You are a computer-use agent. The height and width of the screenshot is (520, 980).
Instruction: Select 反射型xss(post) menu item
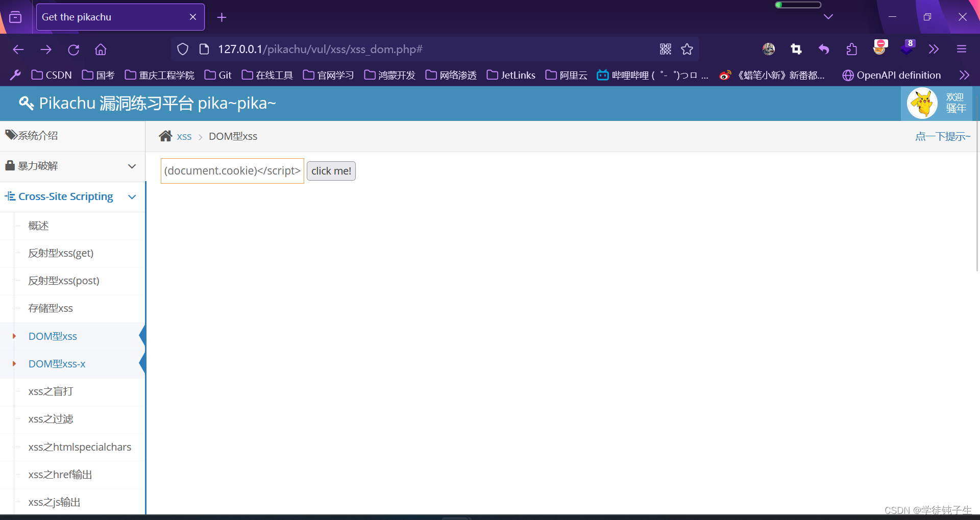(x=64, y=281)
